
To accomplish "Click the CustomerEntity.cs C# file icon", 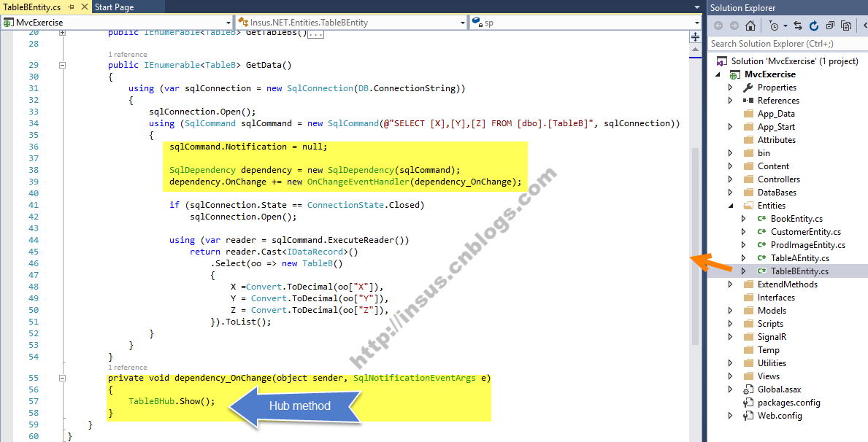I will click(761, 232).
